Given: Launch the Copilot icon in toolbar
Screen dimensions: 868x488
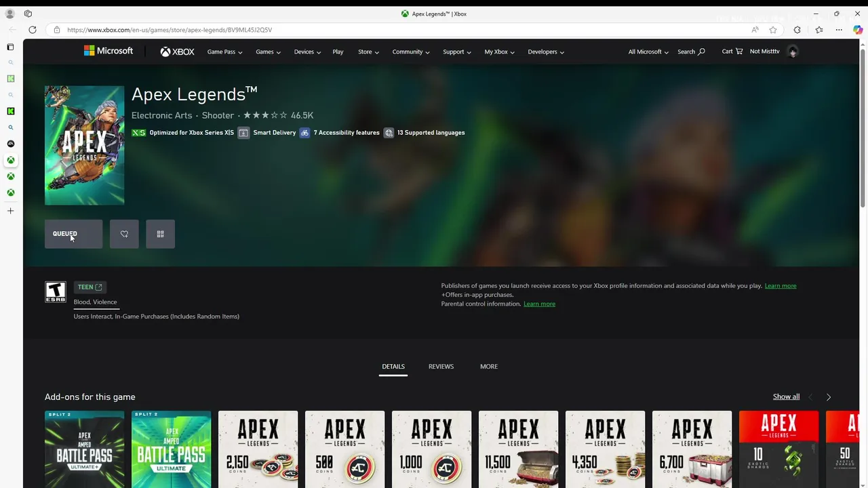Looking at the screenshot, I should [x=858, y=30].
